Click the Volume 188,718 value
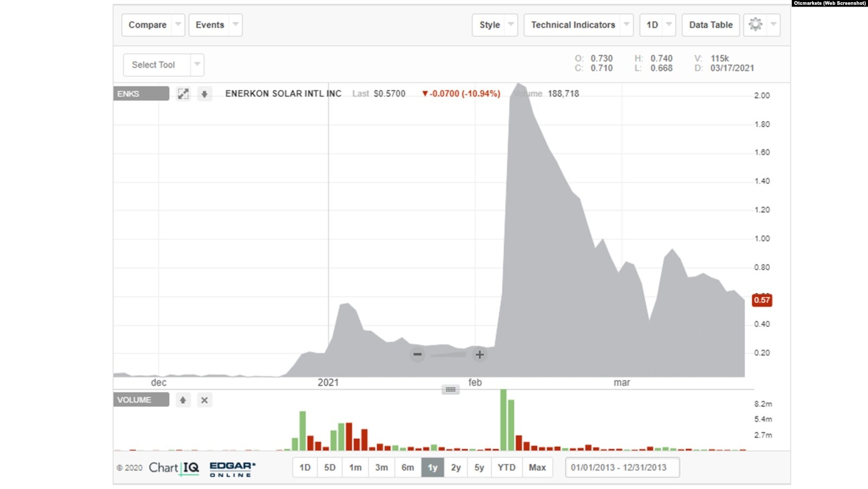 pyautogui.click(x=546, y=94)
